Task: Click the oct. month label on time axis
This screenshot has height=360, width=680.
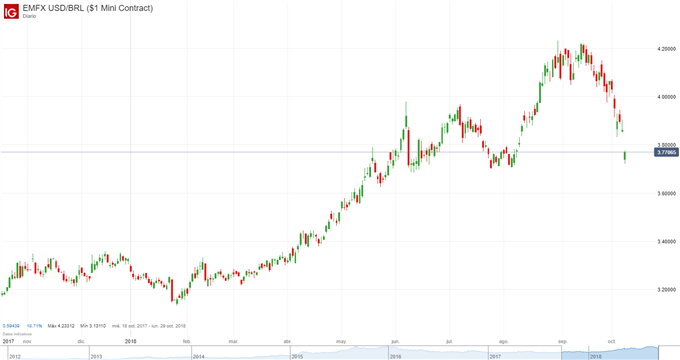Action: 611,342
